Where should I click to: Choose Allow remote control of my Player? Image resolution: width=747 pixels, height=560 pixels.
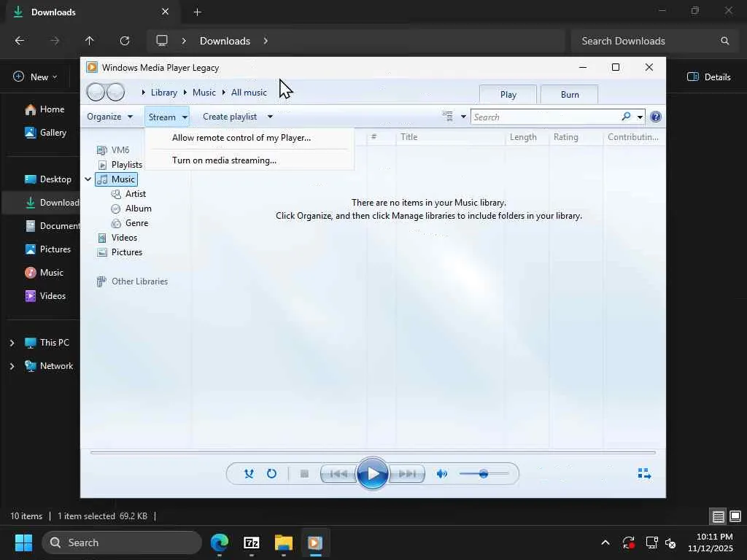pyautogui.click(x=241, y=138)
